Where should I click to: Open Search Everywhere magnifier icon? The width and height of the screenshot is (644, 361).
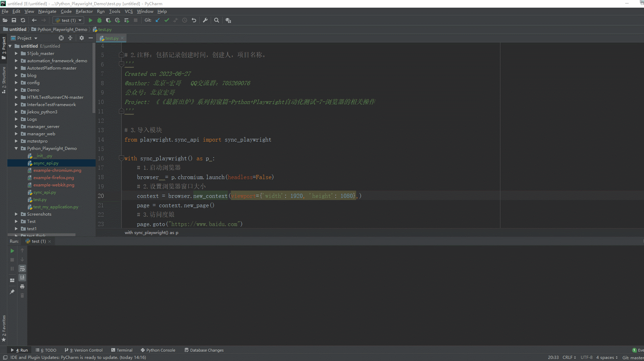pyautogui.click(x=217, y=21)
